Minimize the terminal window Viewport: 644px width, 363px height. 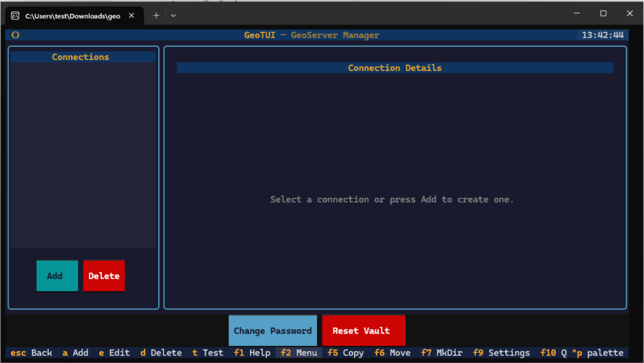tap(576, 13)
